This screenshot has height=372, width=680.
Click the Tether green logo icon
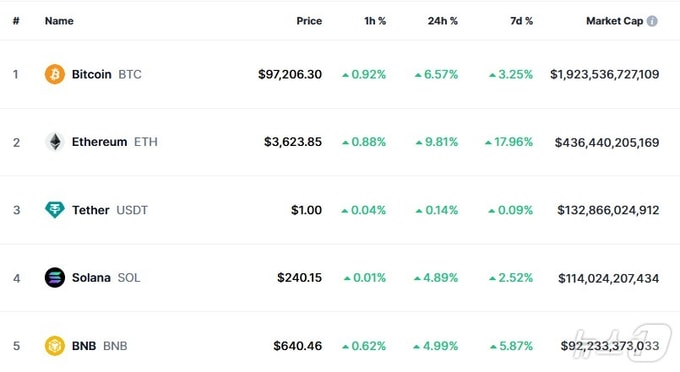pos(55,210)
